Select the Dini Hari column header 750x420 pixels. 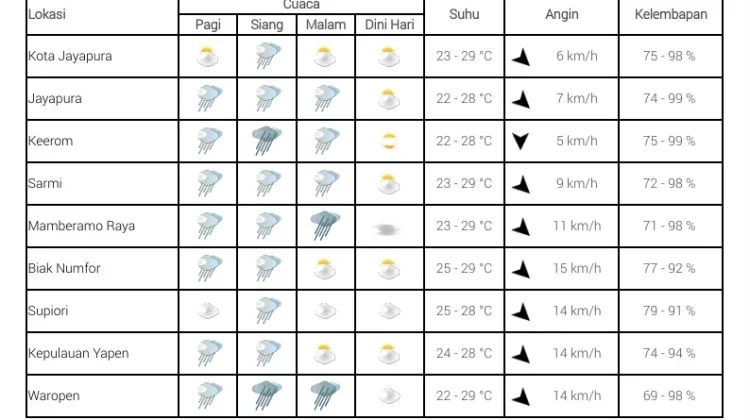pos(389,24)
